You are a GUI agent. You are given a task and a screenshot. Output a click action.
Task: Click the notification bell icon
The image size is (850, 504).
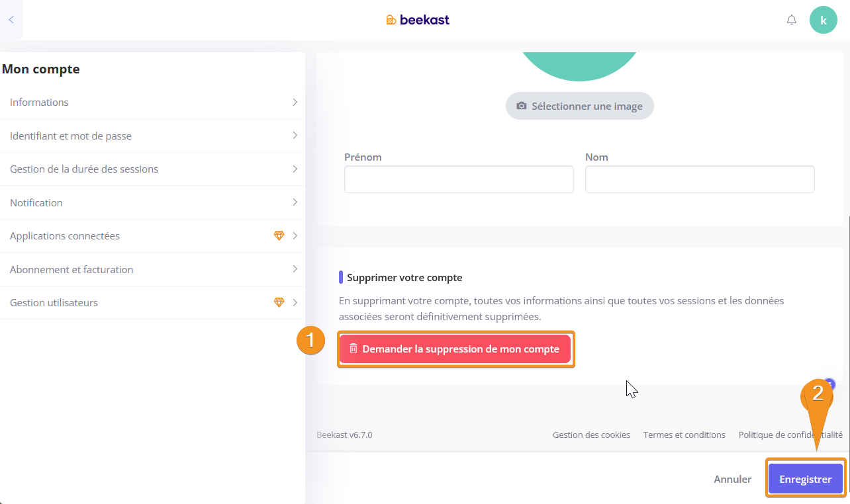pyautogui.click(x=791, y=20)
